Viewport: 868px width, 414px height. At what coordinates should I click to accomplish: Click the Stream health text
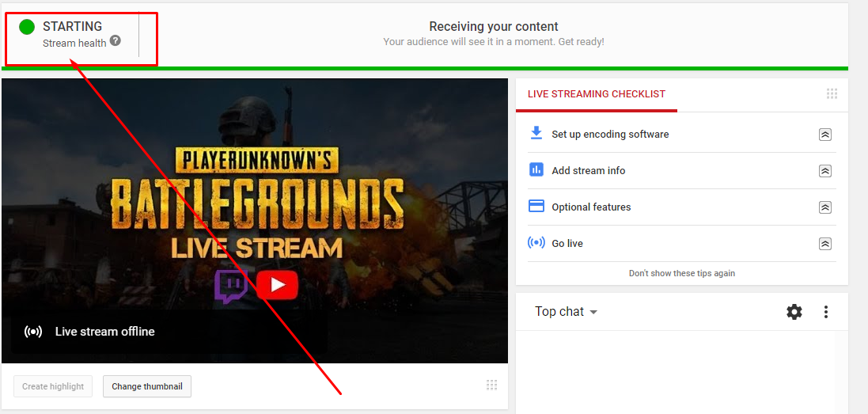74,44
